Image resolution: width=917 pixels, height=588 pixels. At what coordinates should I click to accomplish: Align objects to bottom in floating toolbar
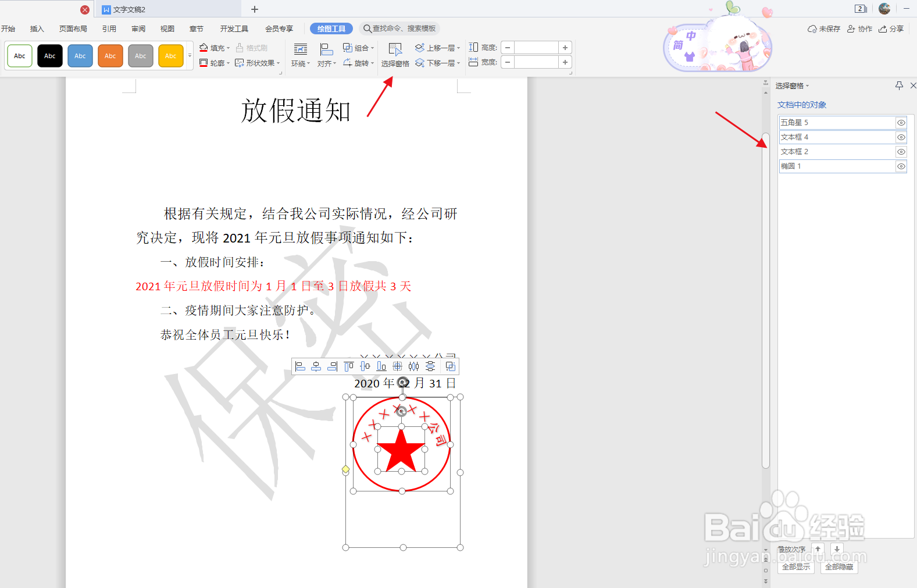pyautogui.click(x=381, y=366)
